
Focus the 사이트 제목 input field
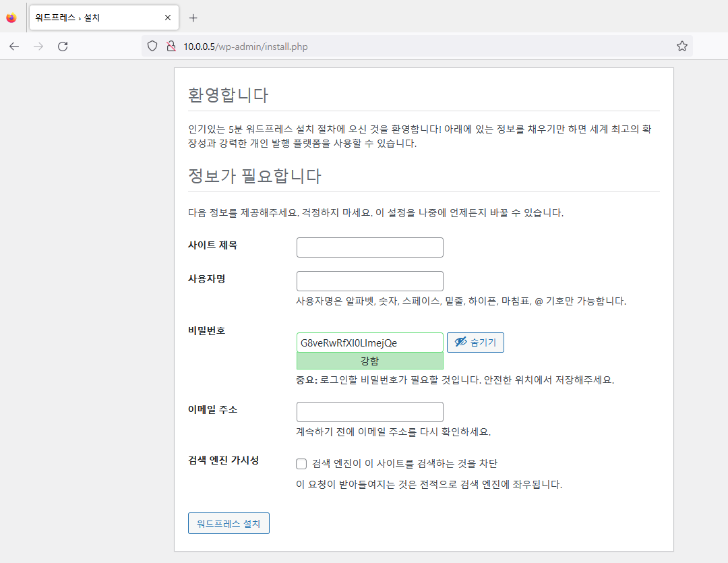(x=369, y=247)
